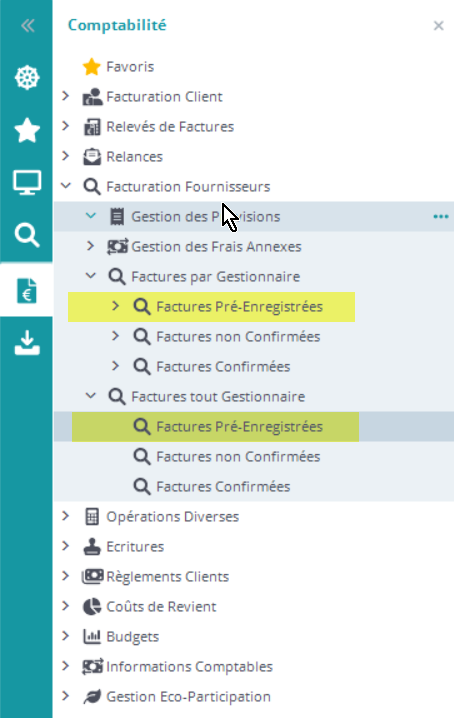Close the Comptabilité panel

[x=438, y=26]
